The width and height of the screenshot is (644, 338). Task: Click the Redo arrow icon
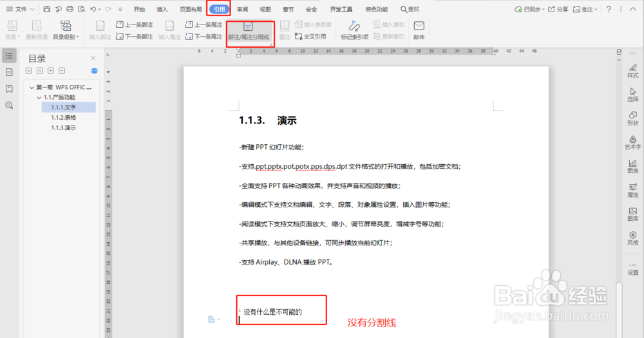pos(108,9)
